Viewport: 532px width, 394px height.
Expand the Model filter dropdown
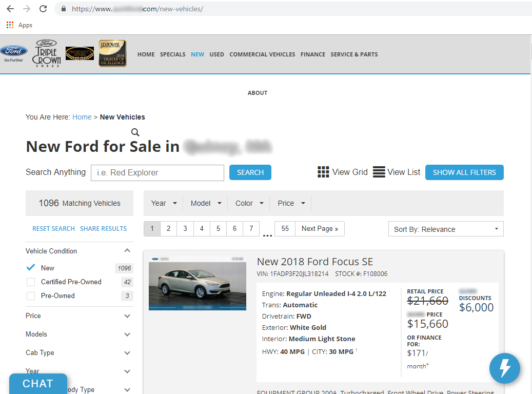click(206, 203)
